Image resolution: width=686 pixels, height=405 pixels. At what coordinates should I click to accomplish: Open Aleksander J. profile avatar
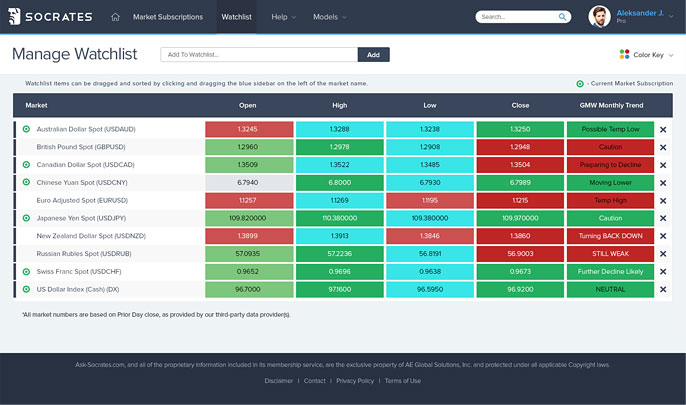click(599, 17)
